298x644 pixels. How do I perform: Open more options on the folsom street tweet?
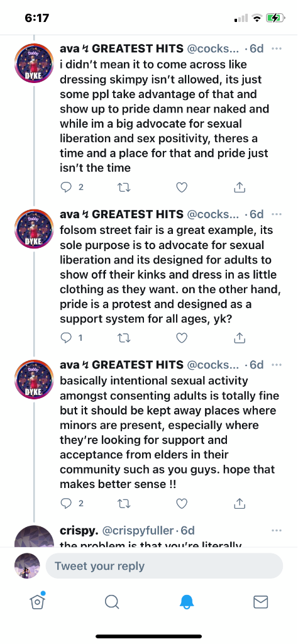pos(277,214)
